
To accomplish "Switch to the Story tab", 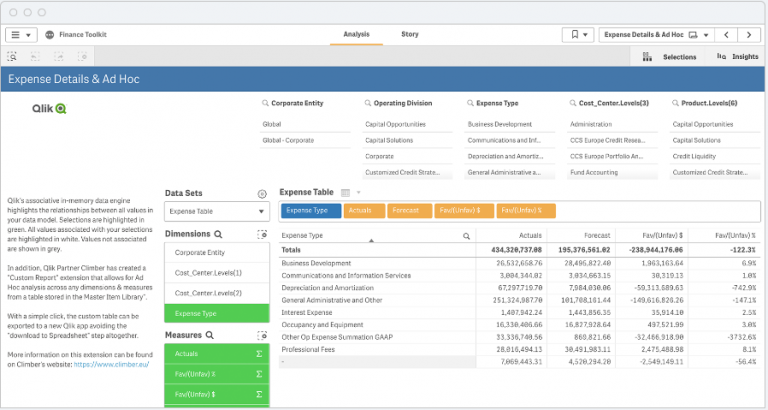I will click(409, 34).
